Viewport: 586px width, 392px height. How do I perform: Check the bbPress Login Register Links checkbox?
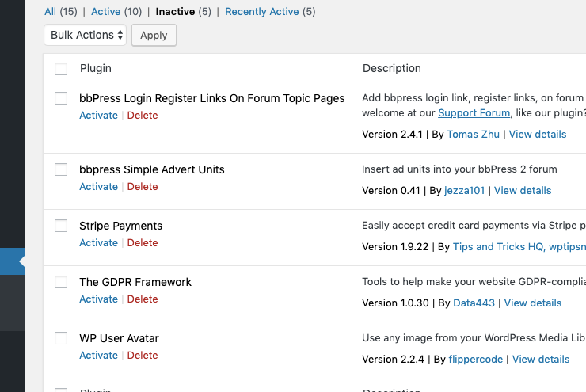61,98
